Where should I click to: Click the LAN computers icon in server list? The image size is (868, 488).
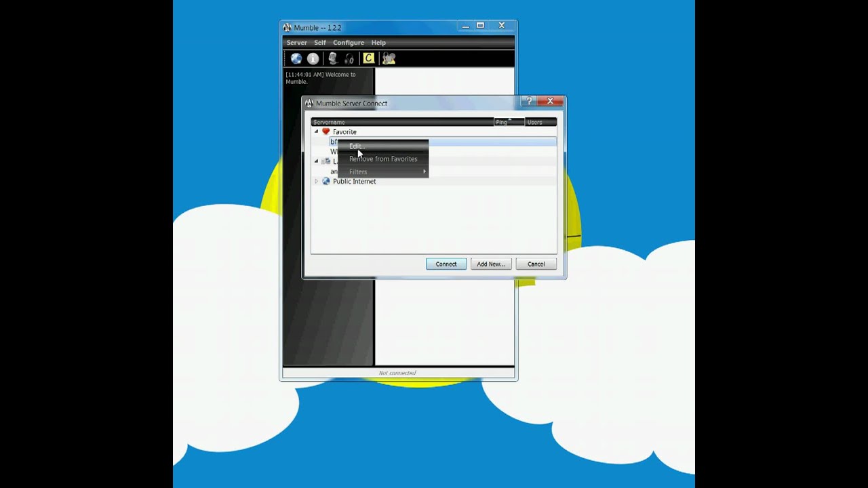point(326,161)
